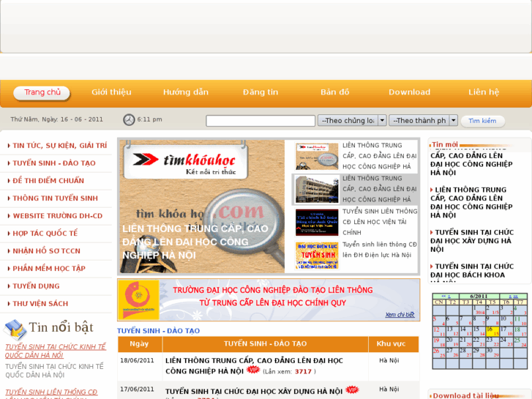
Task: Click the timkhoahoc logo sign
Action: tap(186, 163)
